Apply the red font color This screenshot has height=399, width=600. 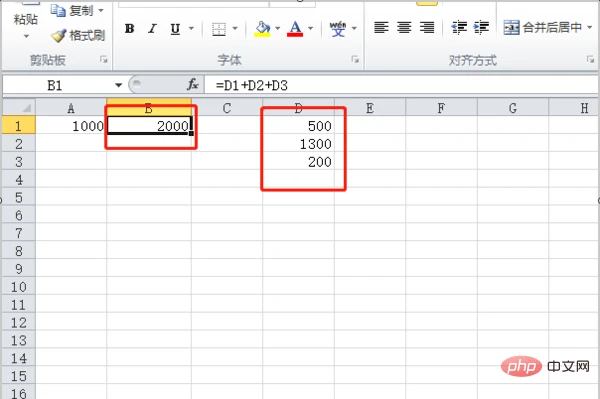pyautogui.click(x=295, y=29)
